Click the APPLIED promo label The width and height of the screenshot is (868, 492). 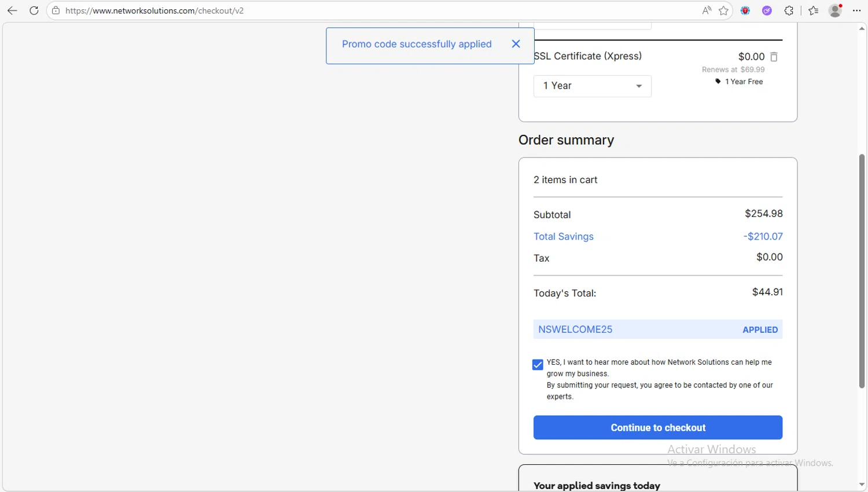tap(760, 330)
